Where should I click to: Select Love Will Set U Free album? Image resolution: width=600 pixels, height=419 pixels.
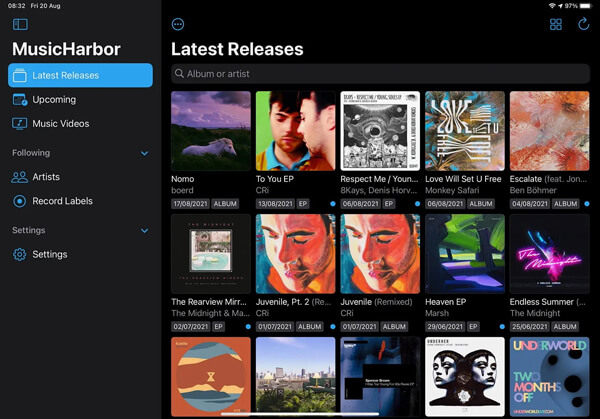click(464, 131)
